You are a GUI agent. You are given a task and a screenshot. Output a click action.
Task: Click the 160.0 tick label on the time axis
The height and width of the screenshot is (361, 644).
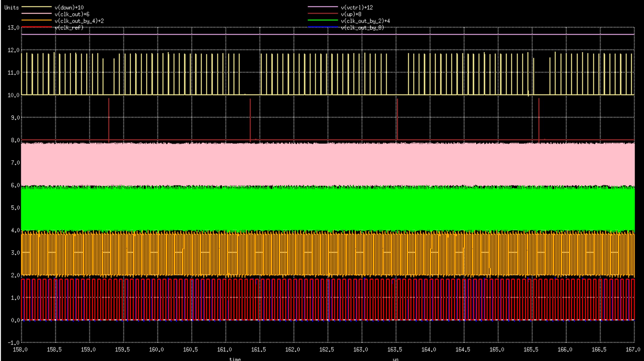pos(156,350)
